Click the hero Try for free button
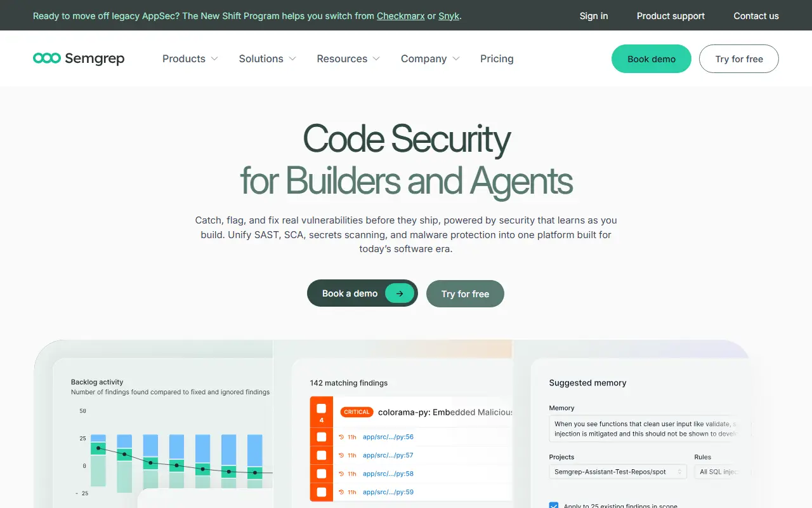 pyautogui.click(x=465, y=293)
